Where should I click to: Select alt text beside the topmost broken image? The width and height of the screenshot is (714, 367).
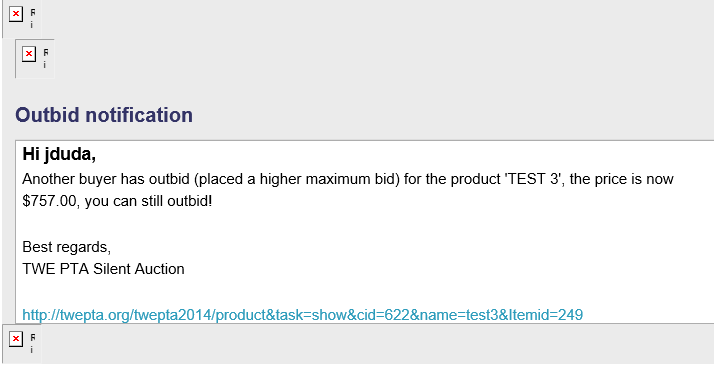[32, 19]
